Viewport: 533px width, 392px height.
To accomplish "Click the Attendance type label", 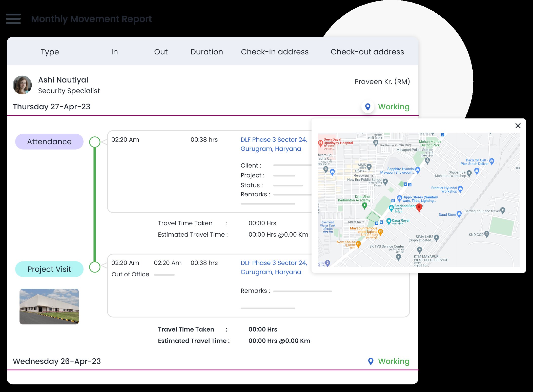I will pos(49,142).
